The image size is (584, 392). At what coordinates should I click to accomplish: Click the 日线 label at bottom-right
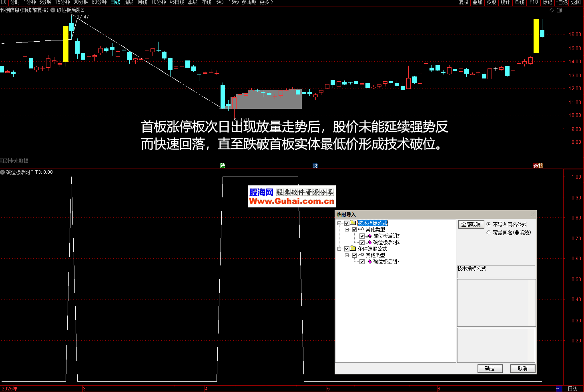[573, 388]
